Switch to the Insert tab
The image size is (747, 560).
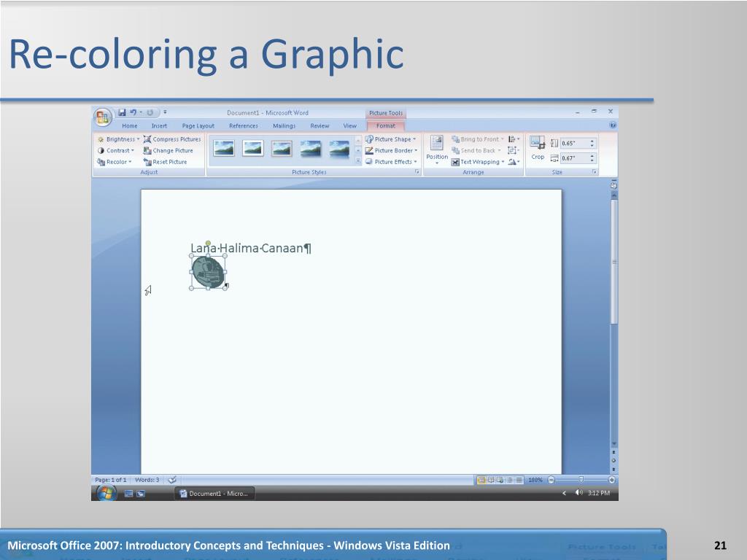159,125
